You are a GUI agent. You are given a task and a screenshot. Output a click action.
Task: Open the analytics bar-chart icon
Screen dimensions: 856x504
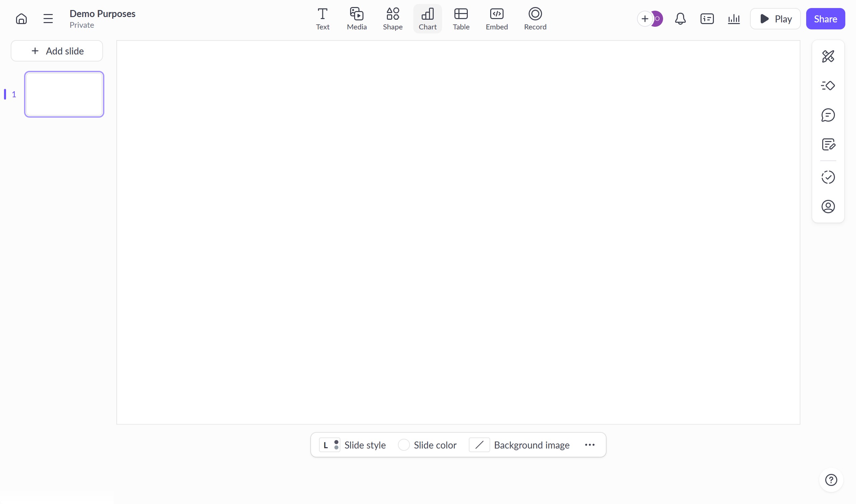tap(734, 19)
